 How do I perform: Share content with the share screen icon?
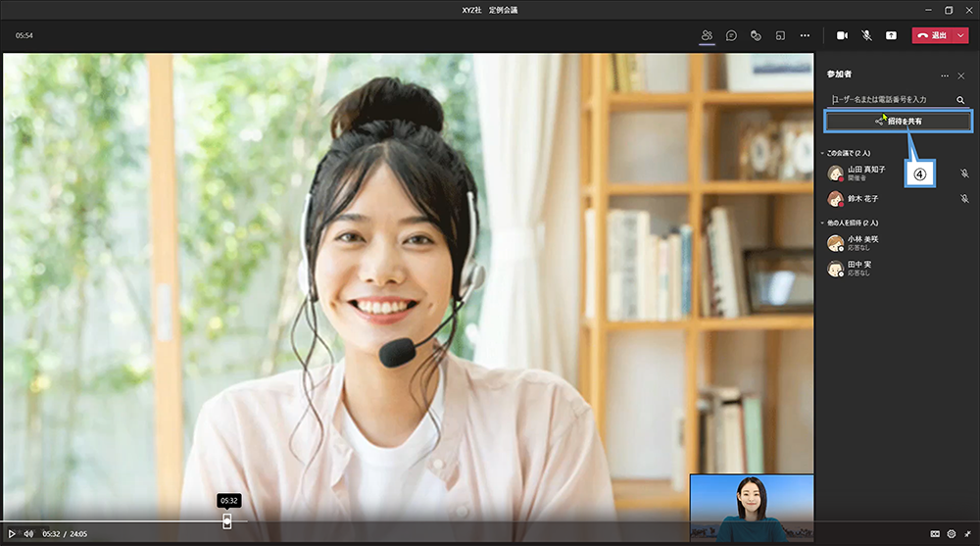coord(891,35)
